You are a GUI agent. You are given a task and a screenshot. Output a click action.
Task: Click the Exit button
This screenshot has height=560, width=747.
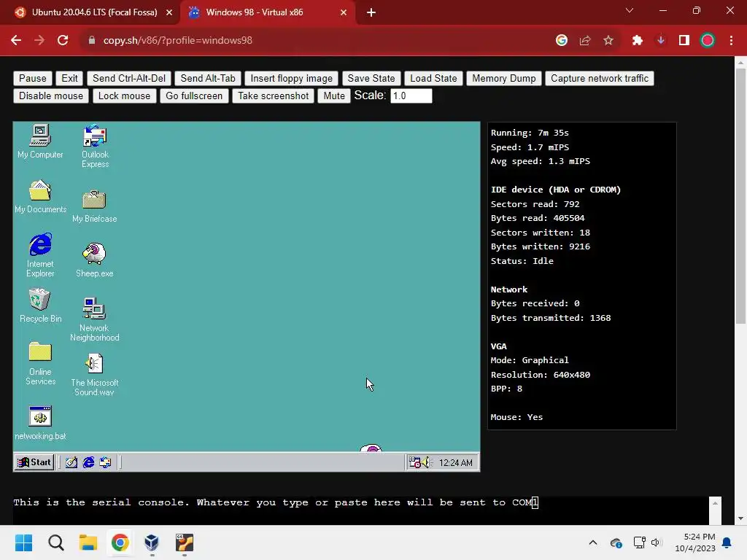coord(69,79)
